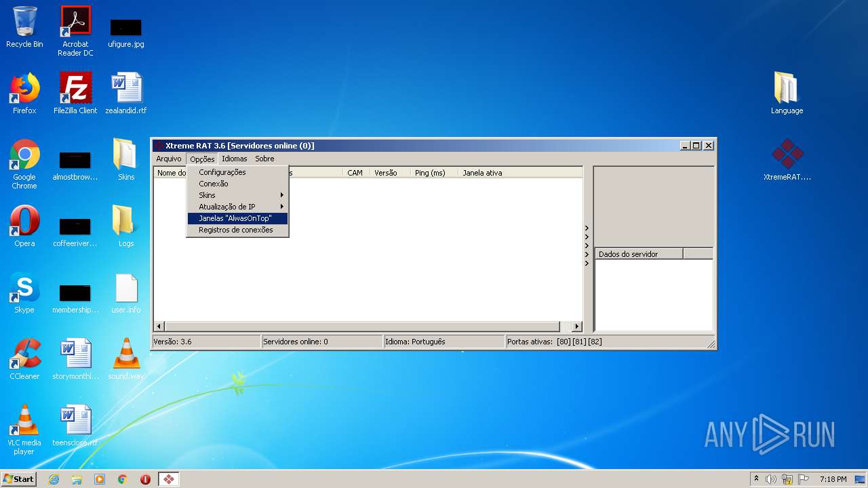Select the sound.wav file icon
Image resolution: width=868 pixels, height=488 pixels.
(x=126, y=359)
